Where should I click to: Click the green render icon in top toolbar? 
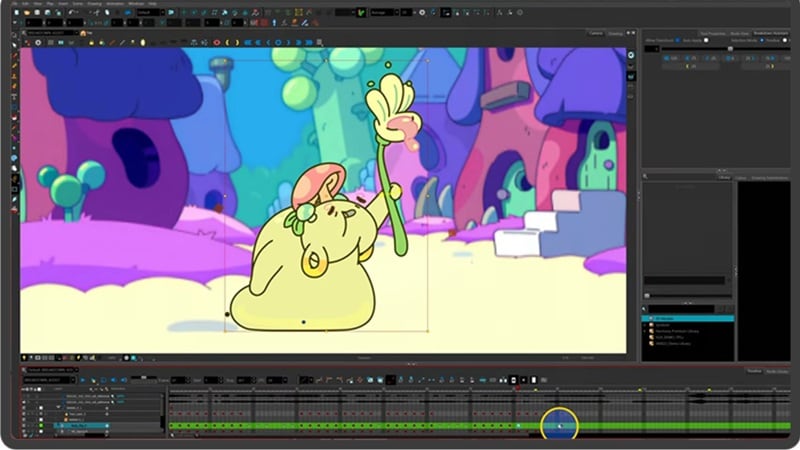coord(361,12)
